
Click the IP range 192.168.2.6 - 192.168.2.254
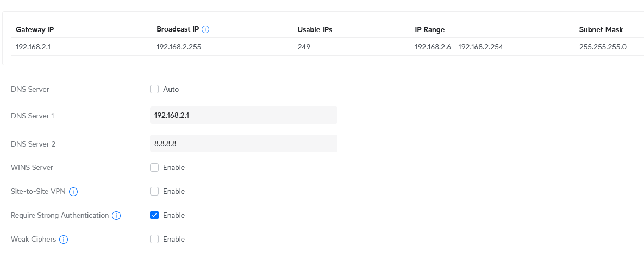tap(459, 47)
